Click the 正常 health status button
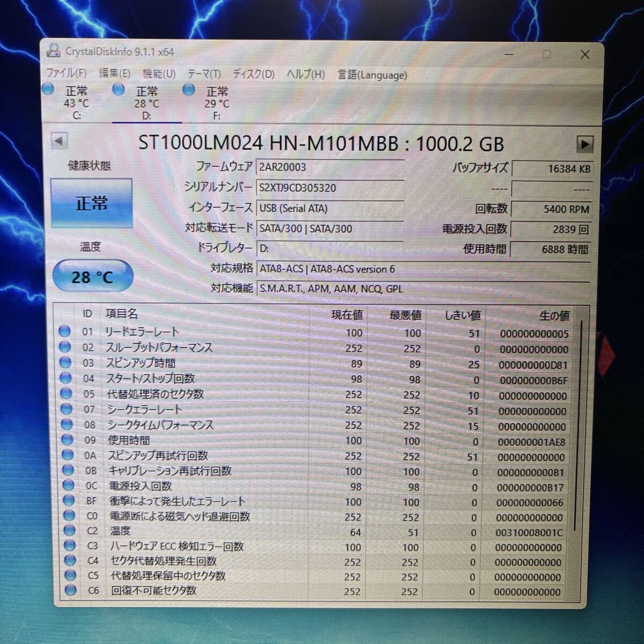 click(x=91, y=203)
